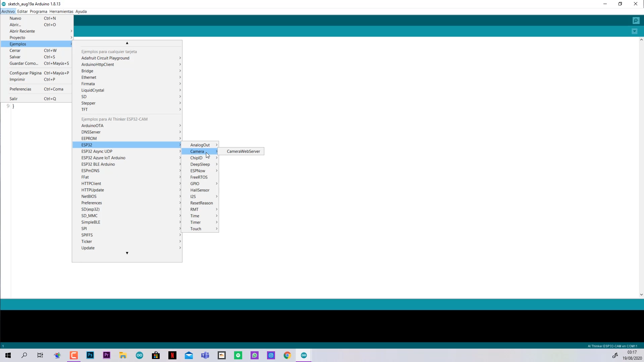The image size is (644, 362).
Task: Open Photoshop from the taskbar
Action: [90, 355]
